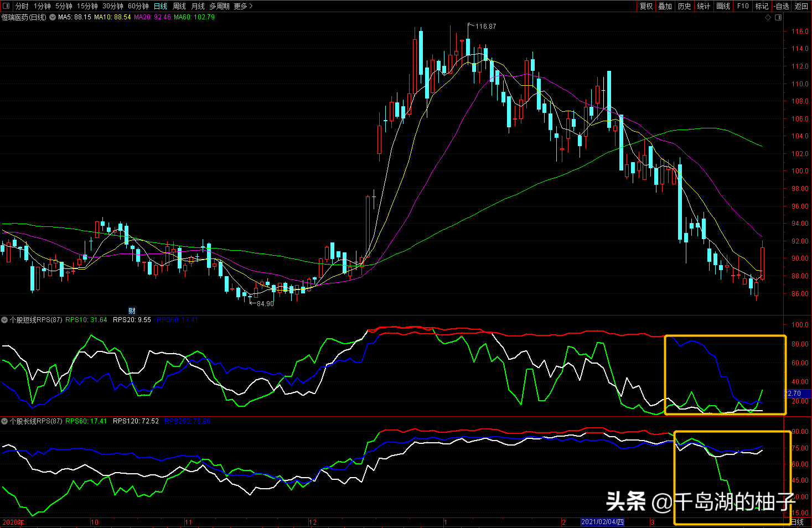Select the 日线 daily tab
The height and width of the screenshot is (528, 812).
161,6
